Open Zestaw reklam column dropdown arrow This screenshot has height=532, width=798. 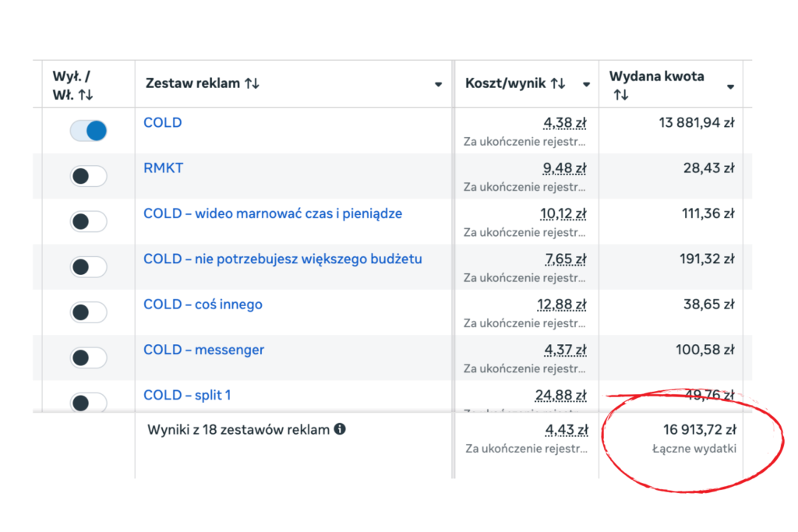point(438,85)
